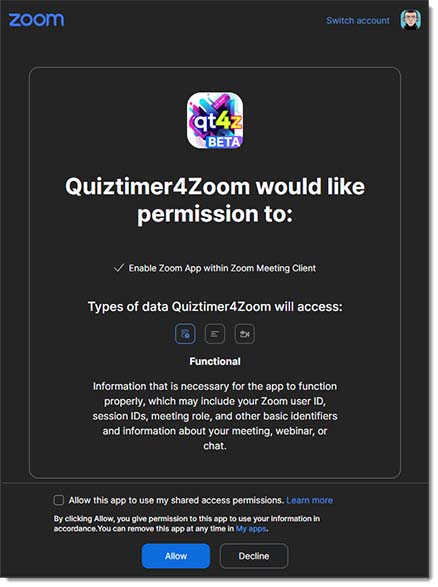The width and height of the screenshot is (438, 587).
Task: Select the video camera data type icon
Action: click(244, 334)
